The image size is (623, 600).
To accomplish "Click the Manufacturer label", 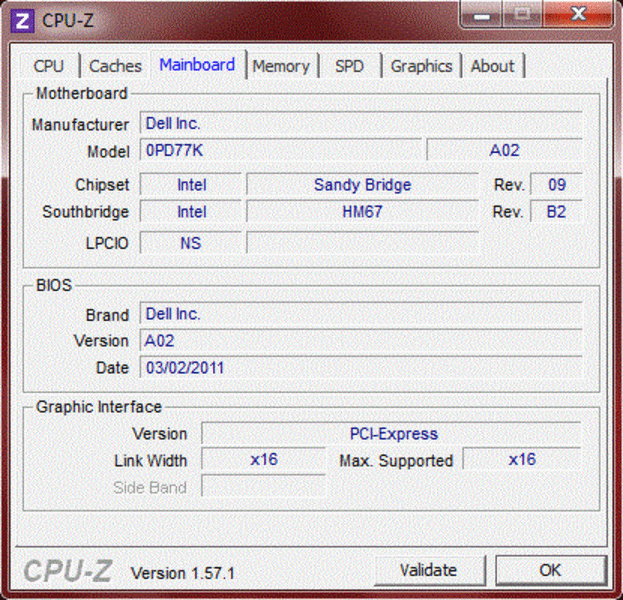I will click(x=80, y=125).
